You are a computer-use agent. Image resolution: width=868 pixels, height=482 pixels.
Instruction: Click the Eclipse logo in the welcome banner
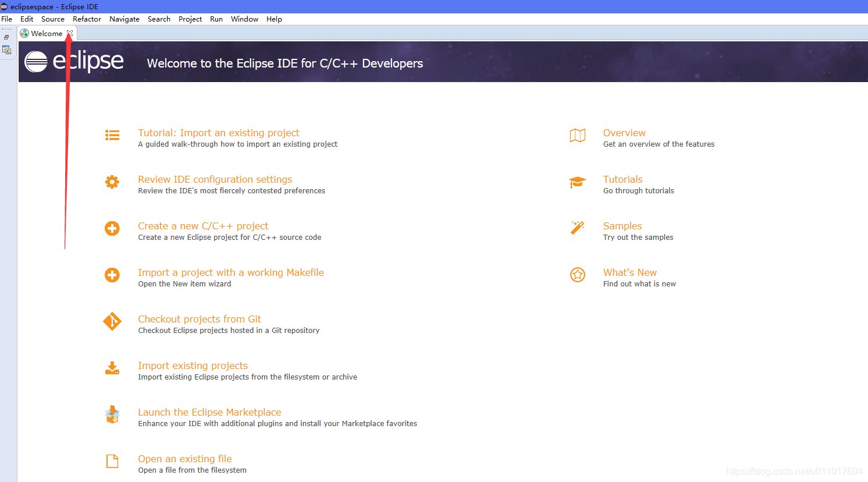point(74,61)
